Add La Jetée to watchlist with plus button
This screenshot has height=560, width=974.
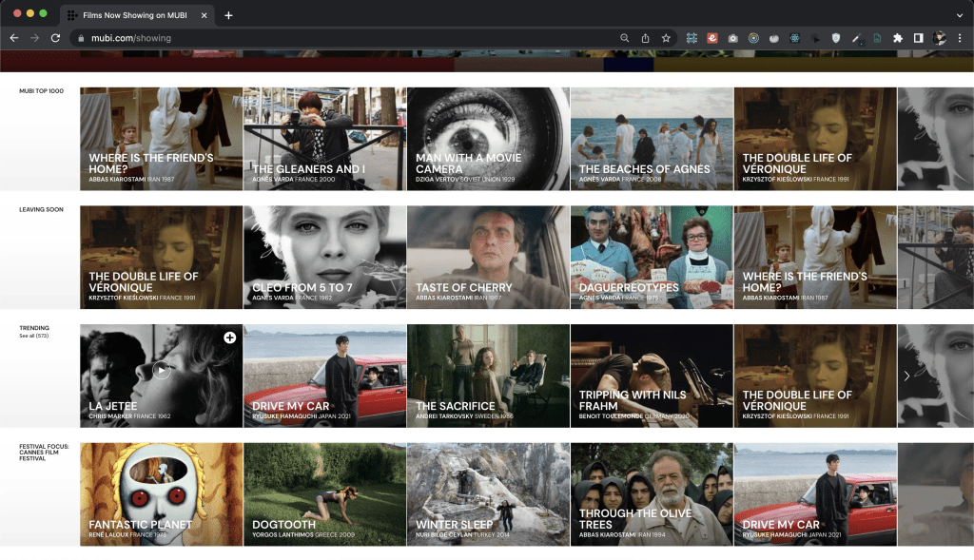coord(228,337)
